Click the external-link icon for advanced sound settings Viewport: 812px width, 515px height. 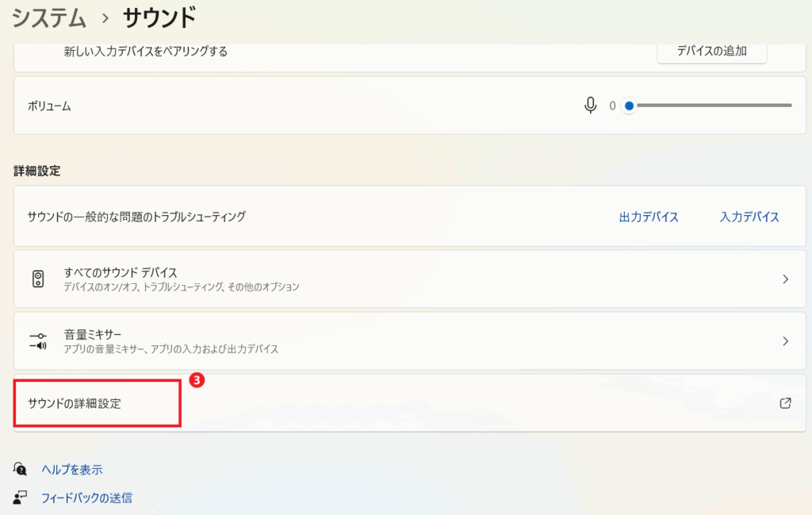coord(785,403)
